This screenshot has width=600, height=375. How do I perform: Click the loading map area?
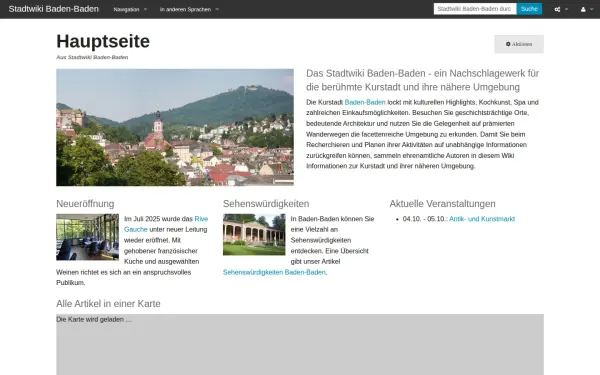pos(300,344)
